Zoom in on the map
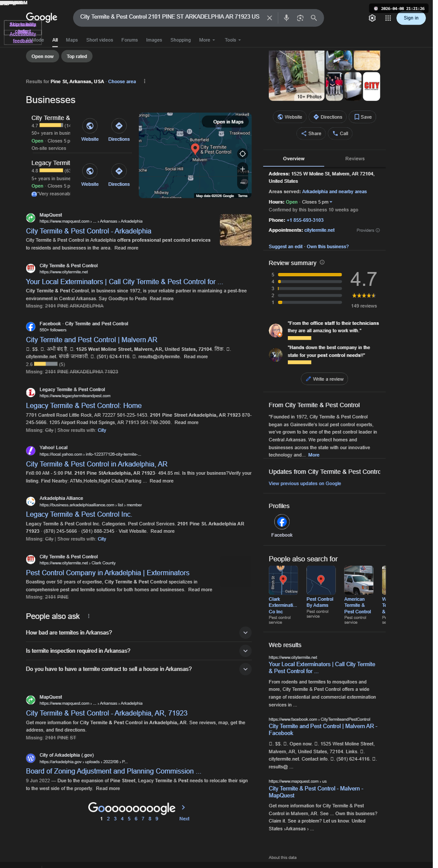This screenshot has height=868, width=438. pyautogui.click(x=243, y=168)
